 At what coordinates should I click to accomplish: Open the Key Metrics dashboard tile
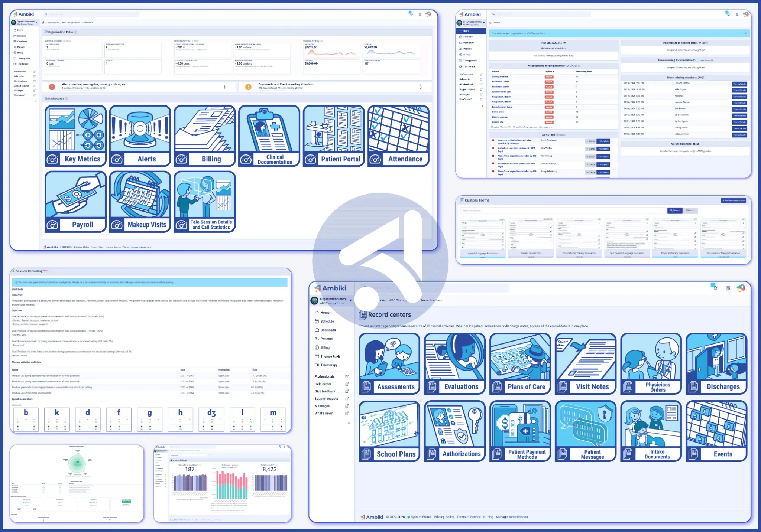(75, 136)
